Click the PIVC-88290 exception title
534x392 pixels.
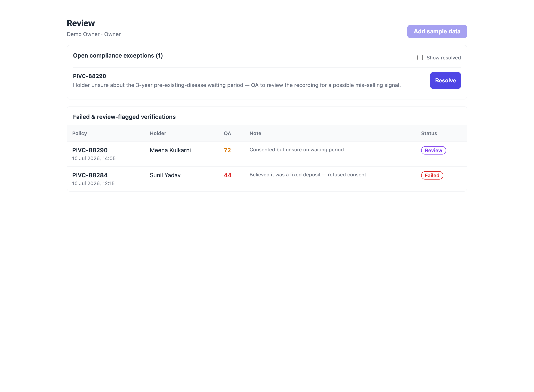89,76
